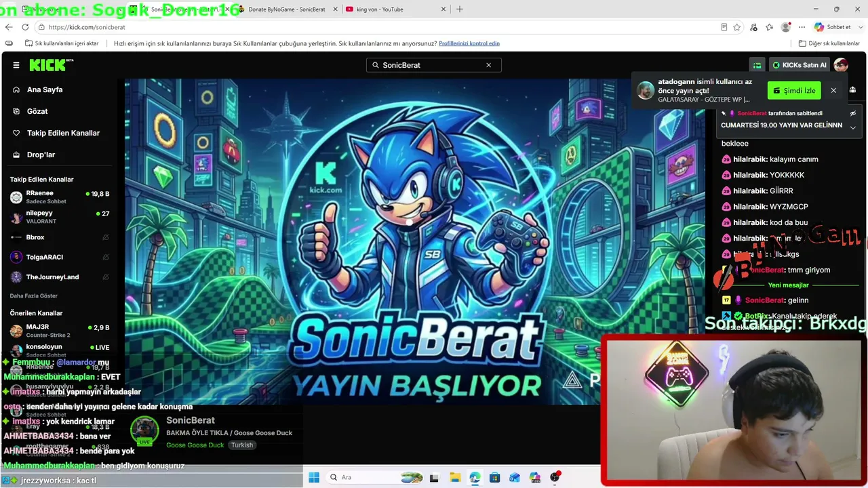Close the king von YouTube tab

pos(443,9)
